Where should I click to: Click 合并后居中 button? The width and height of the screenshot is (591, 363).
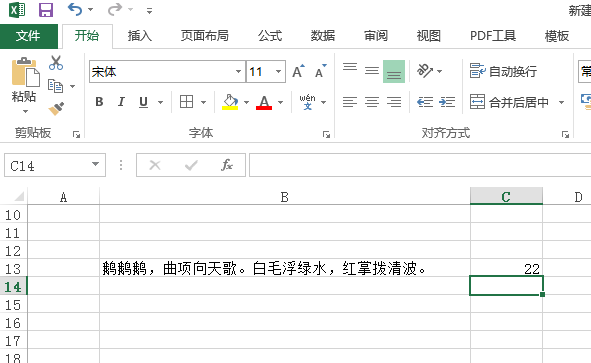pyautogui.click(x=510, y=102)
